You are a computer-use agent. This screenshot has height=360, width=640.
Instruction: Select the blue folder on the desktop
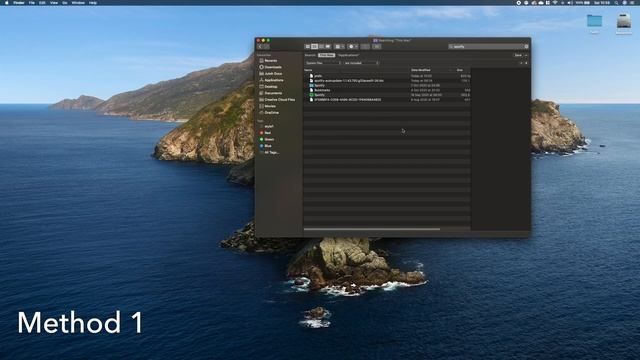[x=594, y=21]
